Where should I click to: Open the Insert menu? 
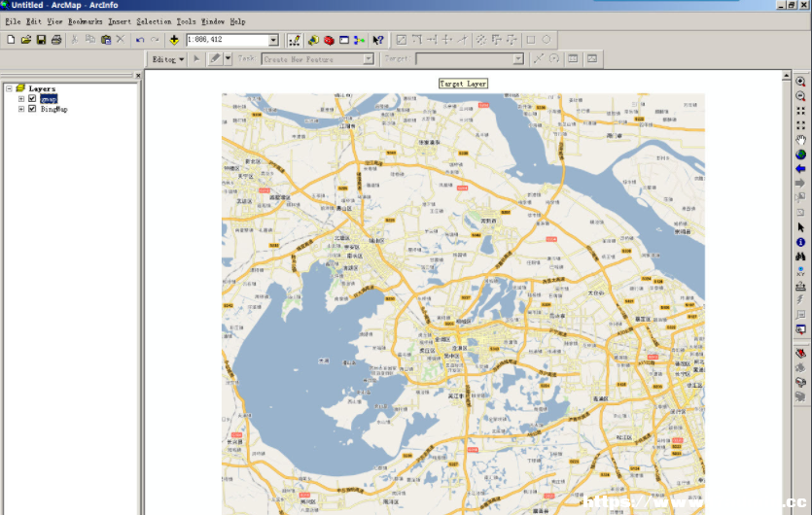(x=119, y=21)
